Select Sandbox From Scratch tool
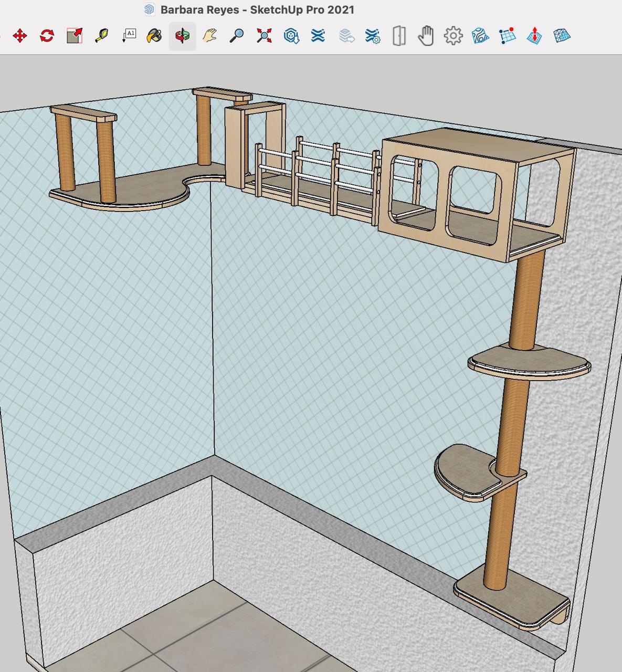 [x=508, y=36]
